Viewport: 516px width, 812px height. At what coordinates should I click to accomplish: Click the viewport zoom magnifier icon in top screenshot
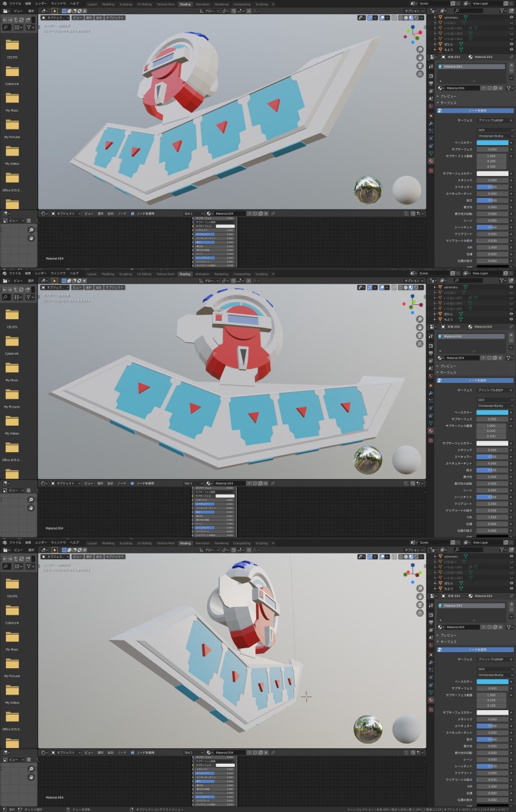pos(420,49)
